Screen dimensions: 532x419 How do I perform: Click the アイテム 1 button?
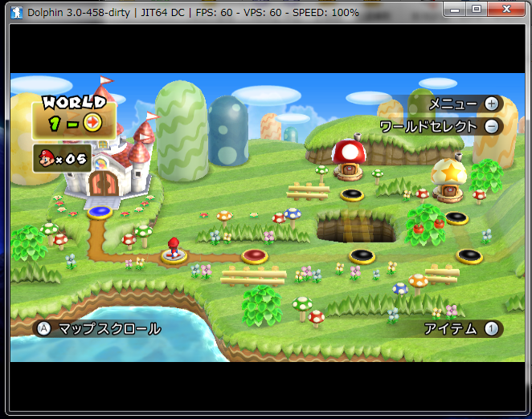(x=491, y=328)
